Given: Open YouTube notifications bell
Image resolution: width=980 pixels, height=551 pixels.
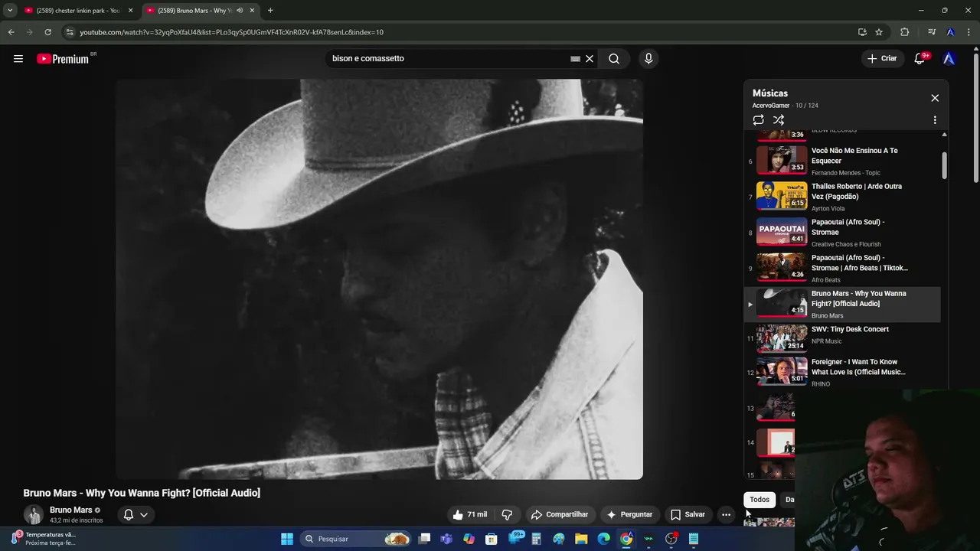Looking at the screenshot, I should pos(920,59).
